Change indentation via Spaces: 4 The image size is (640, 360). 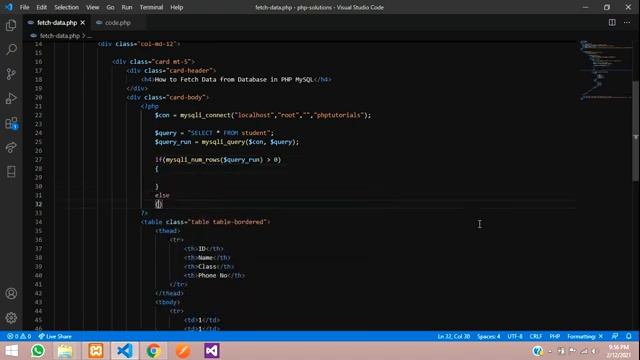pos(489,336)
